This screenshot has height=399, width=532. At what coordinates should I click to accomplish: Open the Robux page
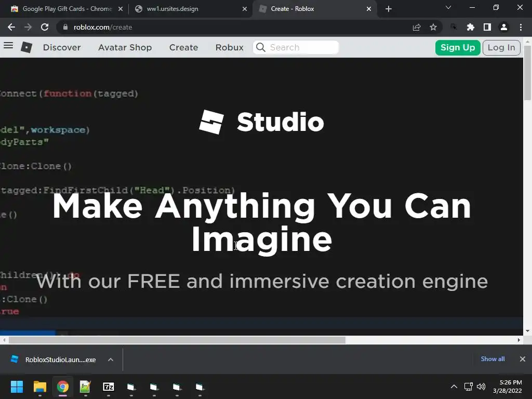229,47
